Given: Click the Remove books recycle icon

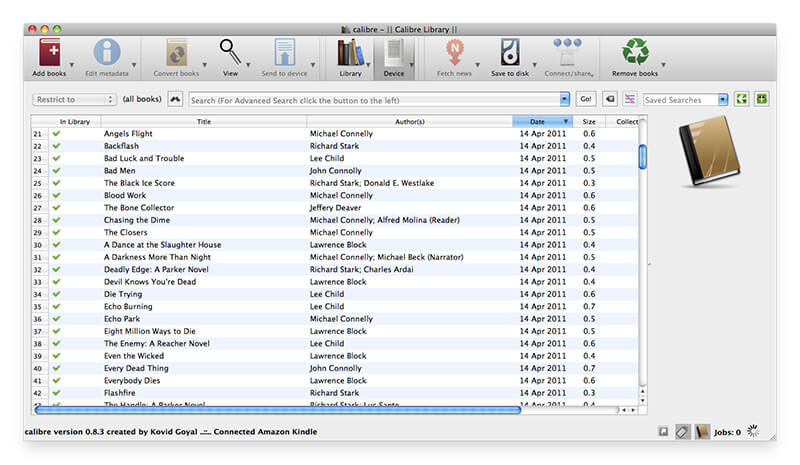Looking at the screenshot, I should coord(635,53).
